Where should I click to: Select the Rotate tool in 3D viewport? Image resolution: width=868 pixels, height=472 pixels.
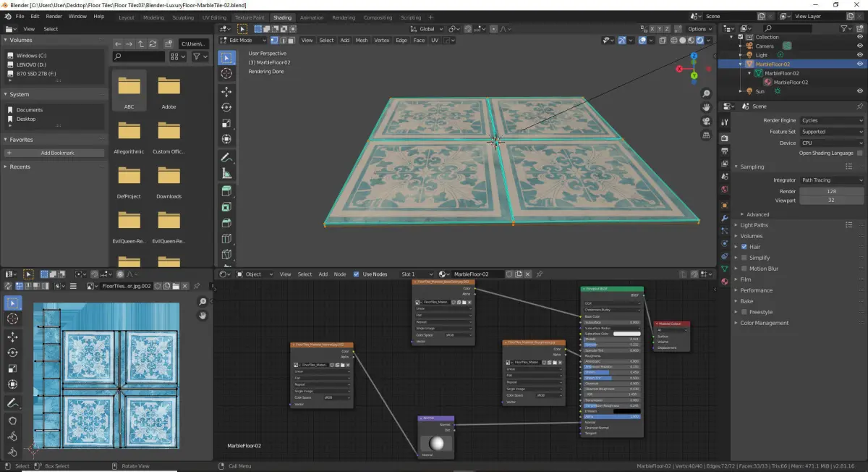[x=226, y=107]
